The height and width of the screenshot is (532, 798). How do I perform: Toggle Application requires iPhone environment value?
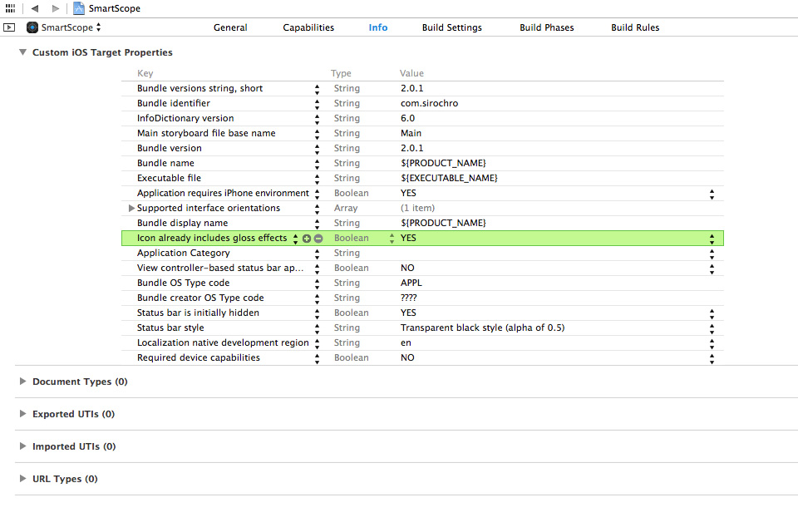(712, 193)
